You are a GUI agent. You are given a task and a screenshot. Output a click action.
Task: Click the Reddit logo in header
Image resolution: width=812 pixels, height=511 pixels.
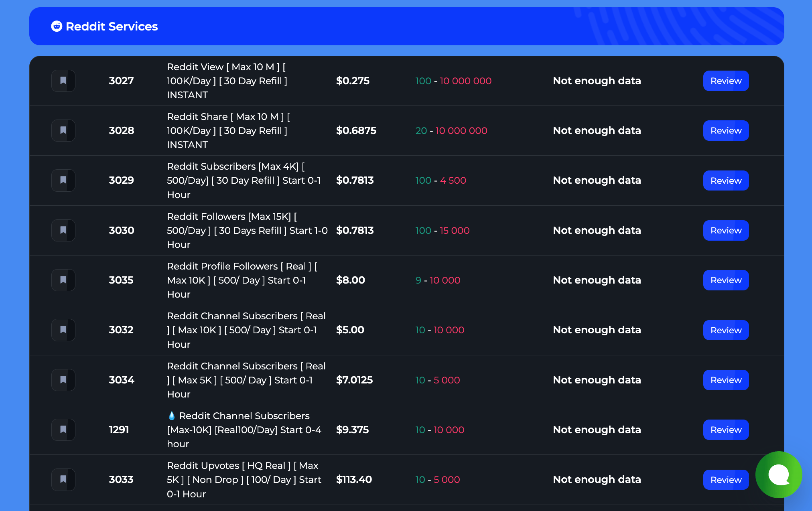pos(57,26)
